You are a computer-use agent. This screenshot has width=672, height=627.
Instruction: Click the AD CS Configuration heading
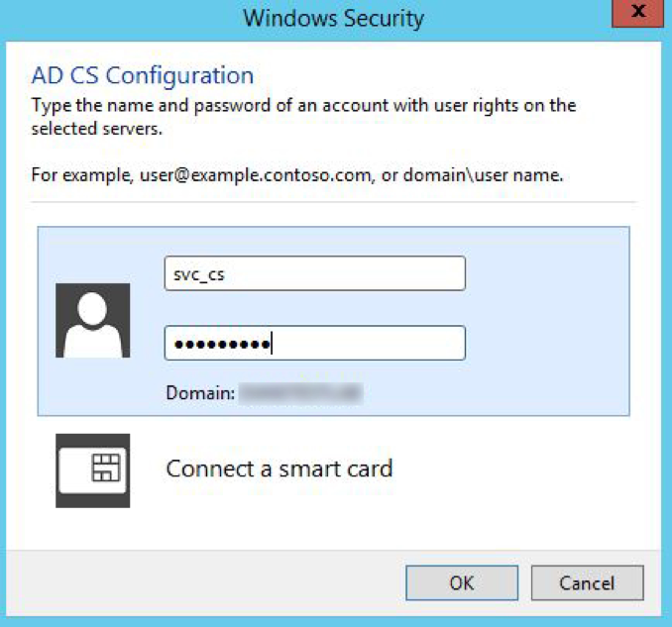(143, 75)
